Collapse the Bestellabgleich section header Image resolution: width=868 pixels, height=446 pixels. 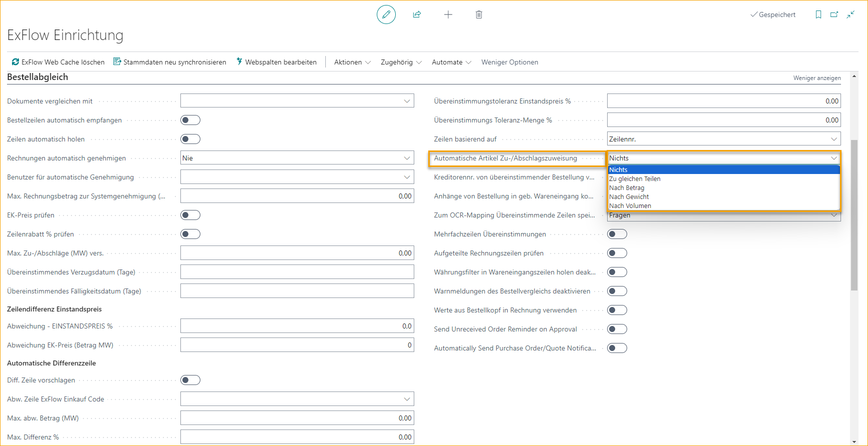click(37, 77)
